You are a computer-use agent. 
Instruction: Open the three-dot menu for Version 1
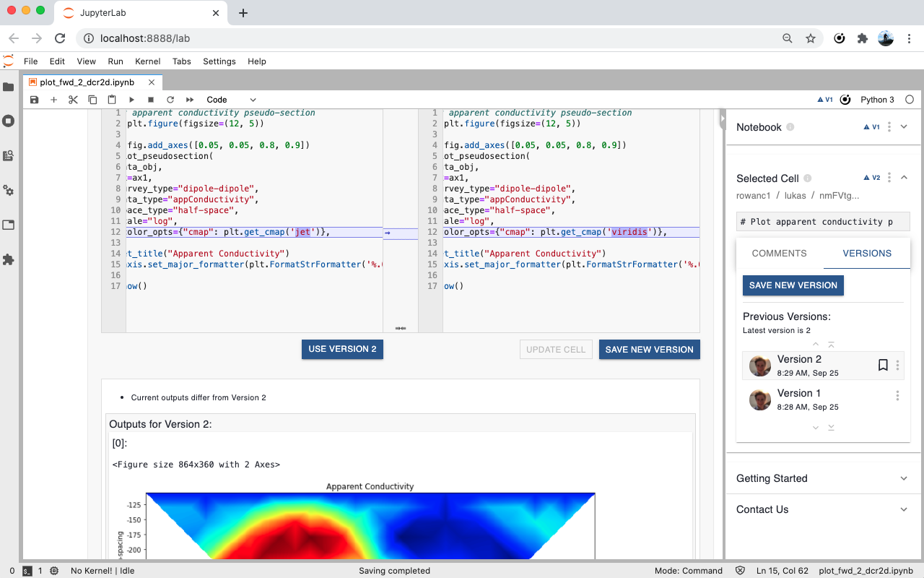point(897,395)
